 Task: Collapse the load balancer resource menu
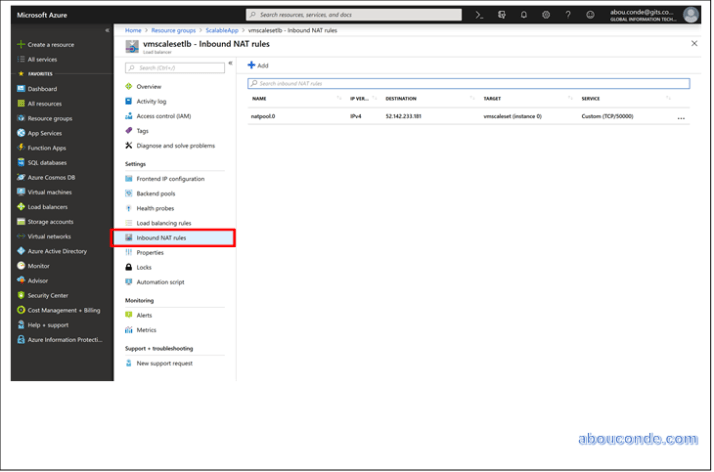(230, 63)
